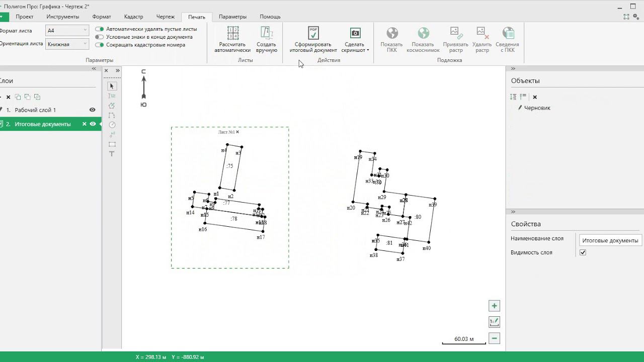Delete layer using X in Слои toolbar
Viewport: 644px width, 362px height.
pyautogui.click(x=8, y=97)
